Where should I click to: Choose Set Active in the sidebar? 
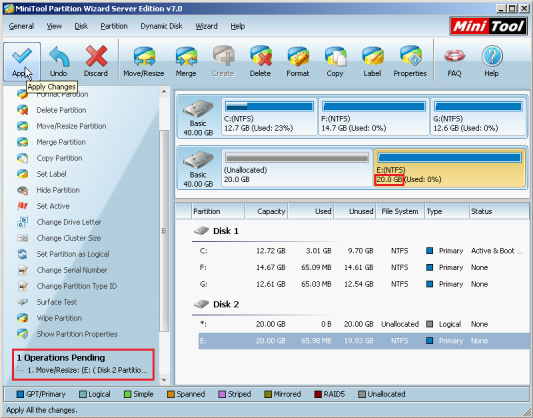coord(53,206)
